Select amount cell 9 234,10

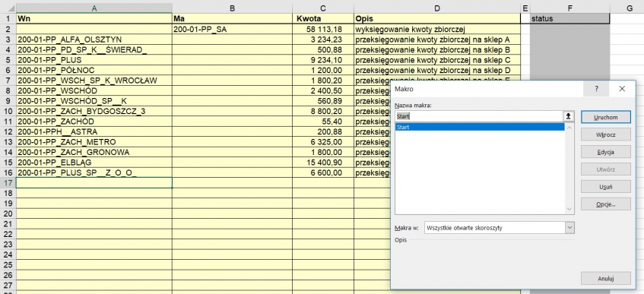pos(323,60)
